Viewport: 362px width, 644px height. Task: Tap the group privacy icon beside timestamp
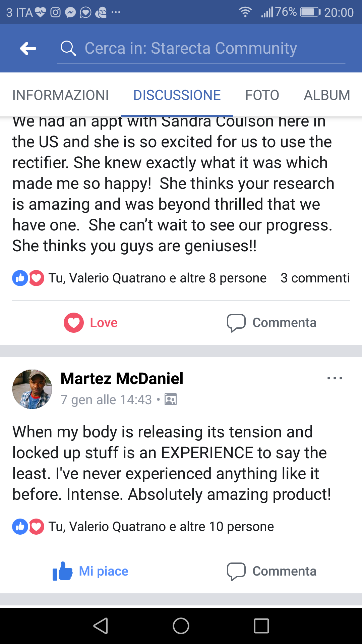[171, 399]
